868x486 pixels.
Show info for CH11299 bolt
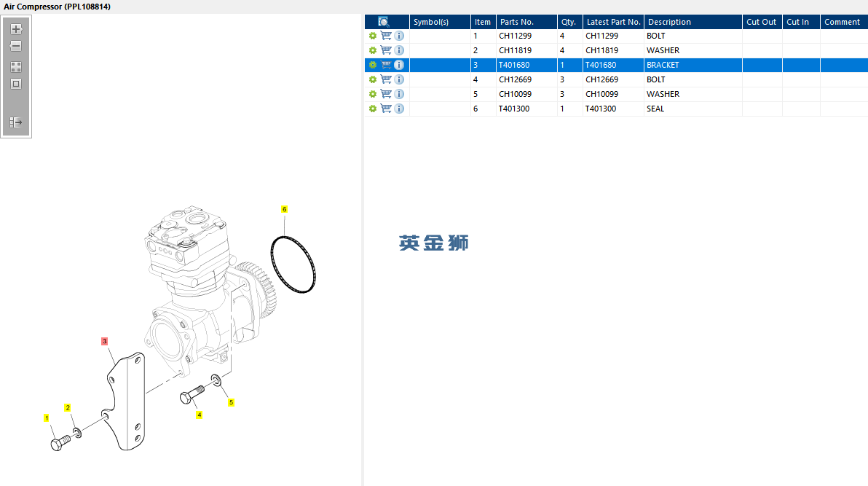(x=399, y=36)
